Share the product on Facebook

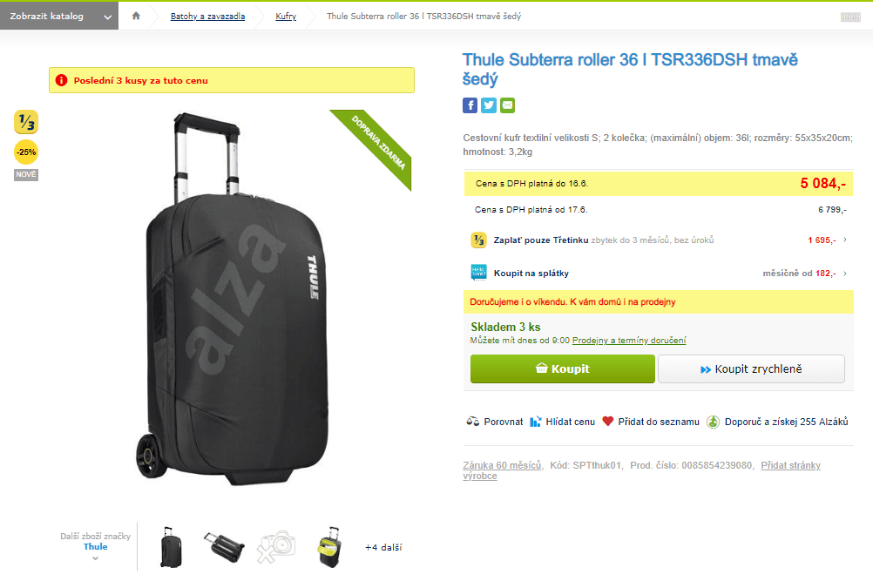point(470,105)
